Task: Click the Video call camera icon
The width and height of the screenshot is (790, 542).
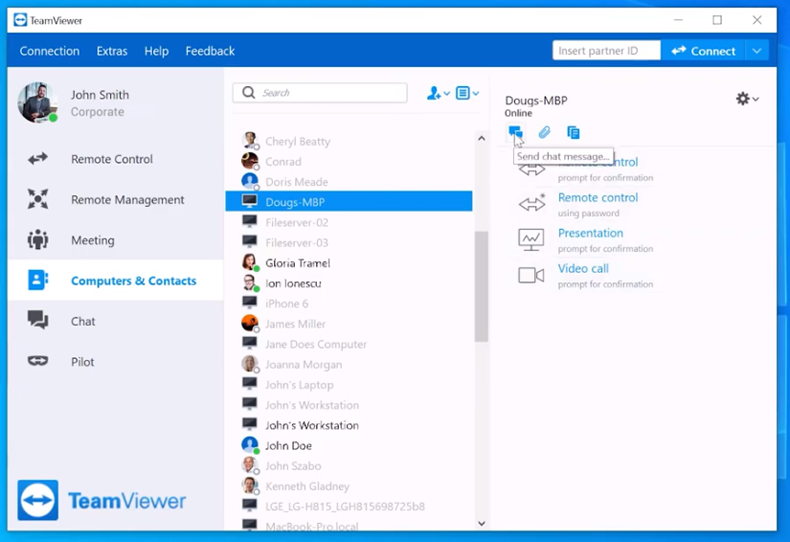Action: [x=531, y=276]
